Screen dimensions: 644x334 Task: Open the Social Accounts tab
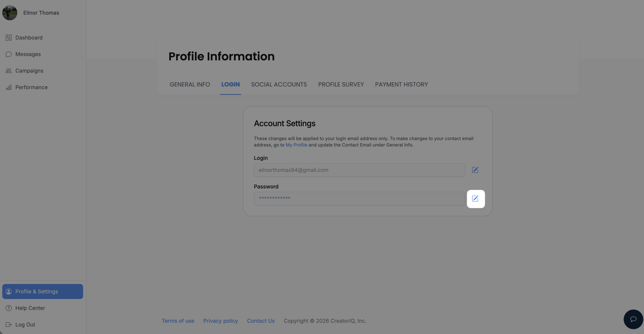[x=279, y=84]
